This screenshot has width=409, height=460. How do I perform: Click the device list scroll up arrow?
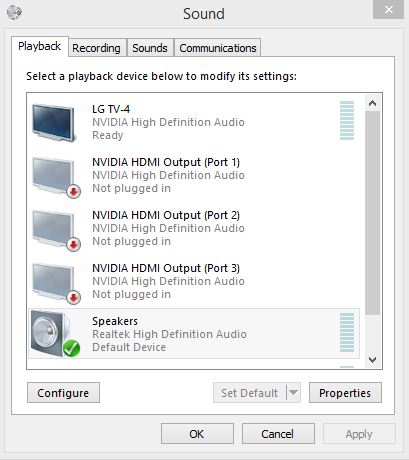click(373, 103)
